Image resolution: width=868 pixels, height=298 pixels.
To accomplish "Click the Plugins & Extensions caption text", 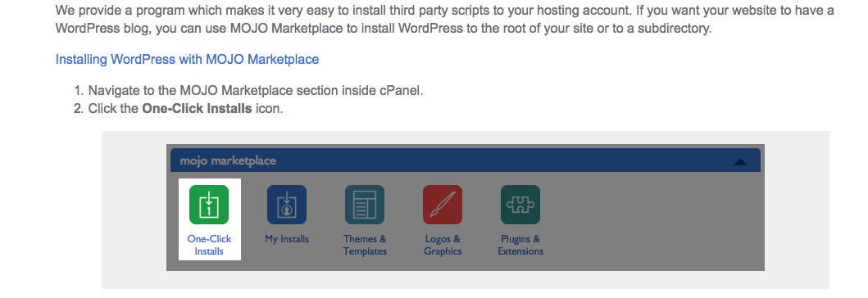I will pyautogui.click(x=520, y=245).
